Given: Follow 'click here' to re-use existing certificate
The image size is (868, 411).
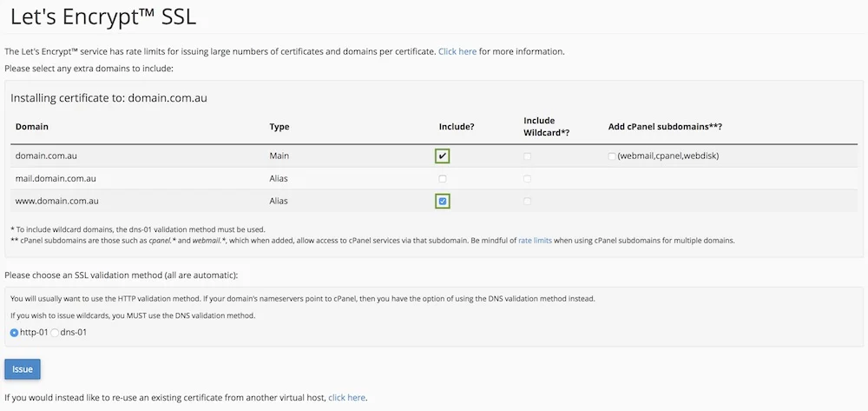Looking at the screenshot, I should [x=347, y=398].
